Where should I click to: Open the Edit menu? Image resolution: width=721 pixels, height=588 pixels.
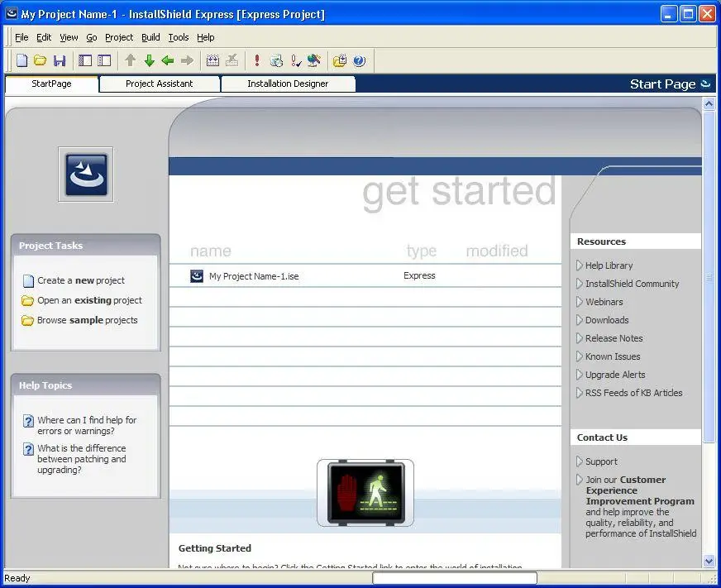pyautogui.click(x=44, y=37)
